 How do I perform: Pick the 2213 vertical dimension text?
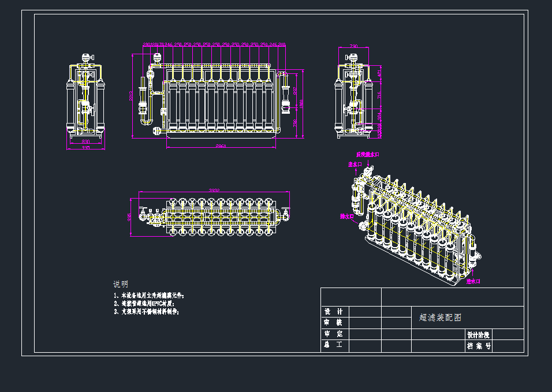tap(132, 95)
